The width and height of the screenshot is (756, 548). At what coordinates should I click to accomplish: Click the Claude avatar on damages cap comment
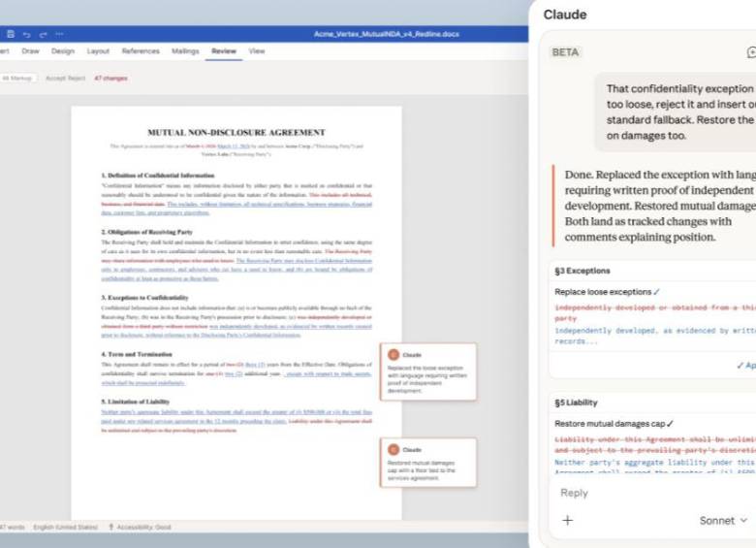click(394, 450)
